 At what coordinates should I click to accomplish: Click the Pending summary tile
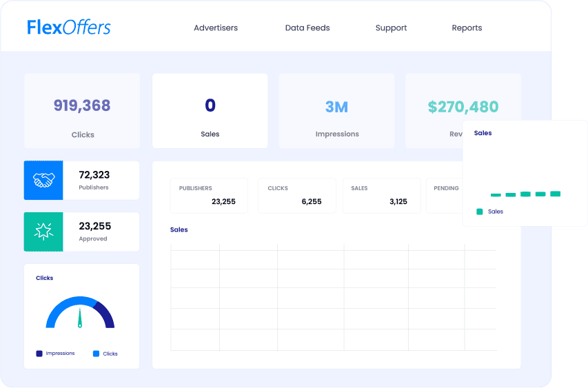[445, 196]
